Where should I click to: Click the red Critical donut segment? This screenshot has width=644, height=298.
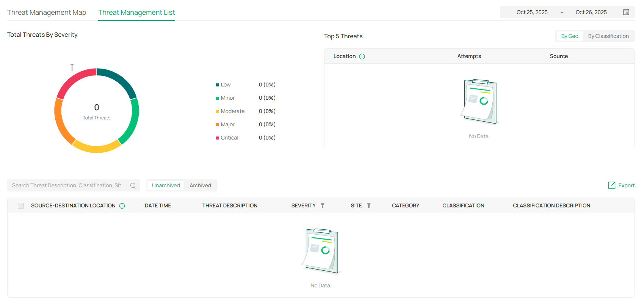click(74, 79)
